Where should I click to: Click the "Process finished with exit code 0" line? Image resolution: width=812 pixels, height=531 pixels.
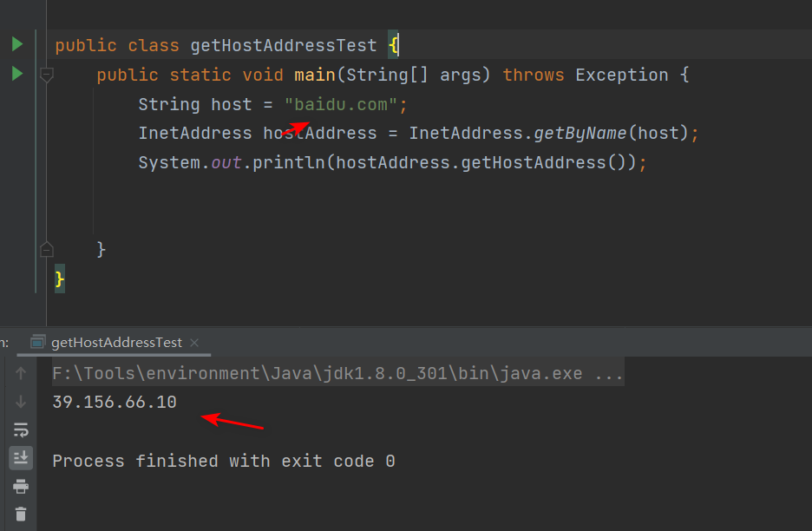(224, 461)
